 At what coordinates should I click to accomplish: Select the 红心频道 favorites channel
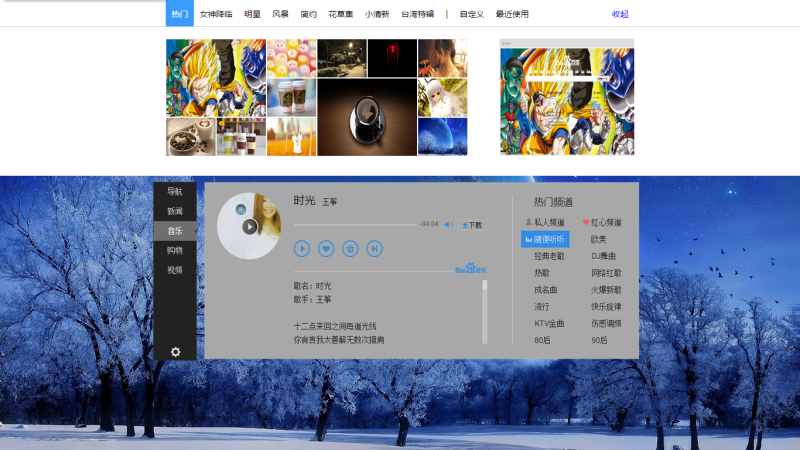click(602, 223)
